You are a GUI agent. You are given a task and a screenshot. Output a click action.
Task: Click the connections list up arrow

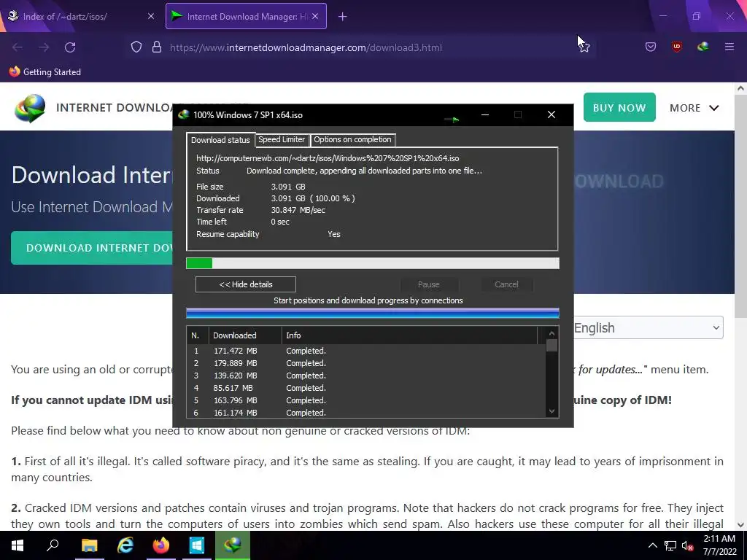click(551, 333)
